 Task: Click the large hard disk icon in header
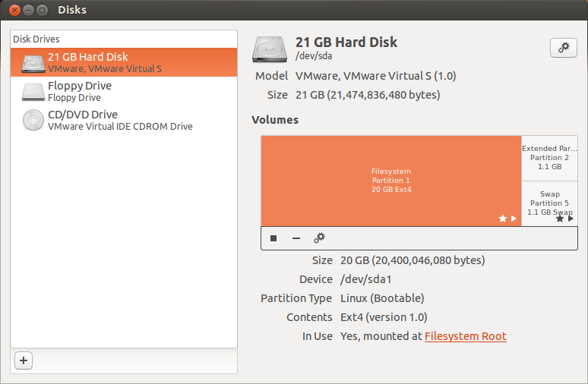[x=270, y=48]
